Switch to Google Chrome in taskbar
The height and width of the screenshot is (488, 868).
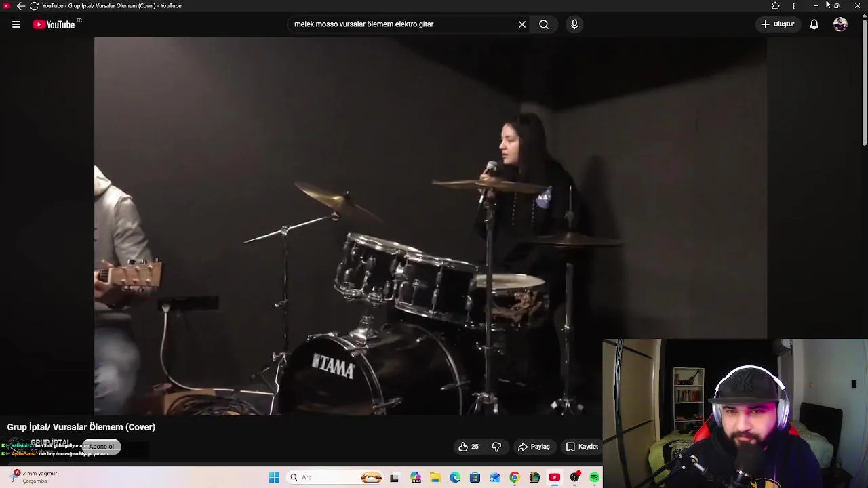click(x=515, y=478)
